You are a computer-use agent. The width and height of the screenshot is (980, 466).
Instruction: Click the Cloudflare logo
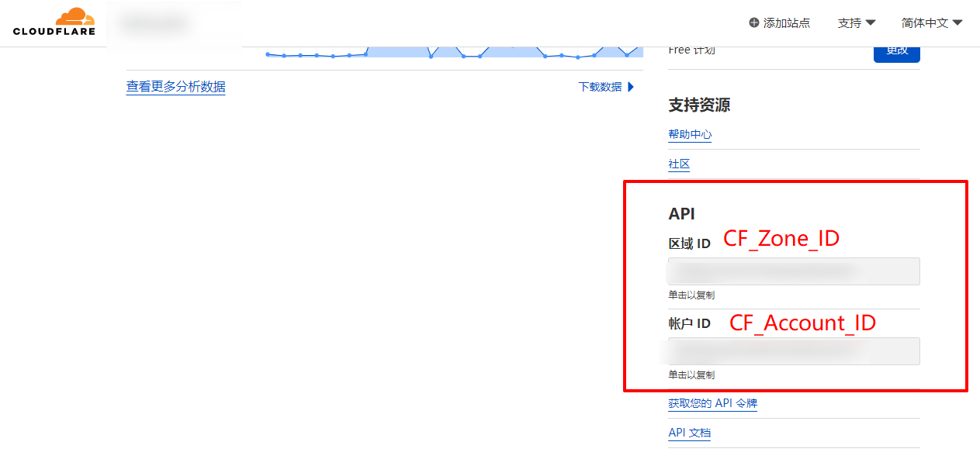[x=54, y=22]
